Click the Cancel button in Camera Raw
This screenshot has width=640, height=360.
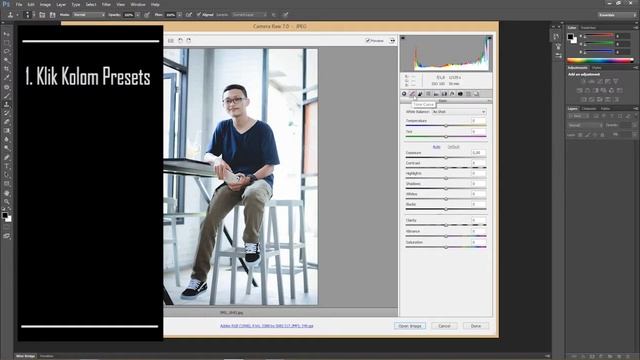click(444, 326)
